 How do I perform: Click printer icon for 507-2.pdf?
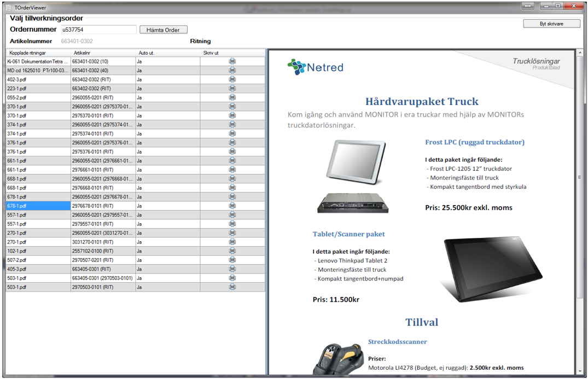tap(232, 260)
